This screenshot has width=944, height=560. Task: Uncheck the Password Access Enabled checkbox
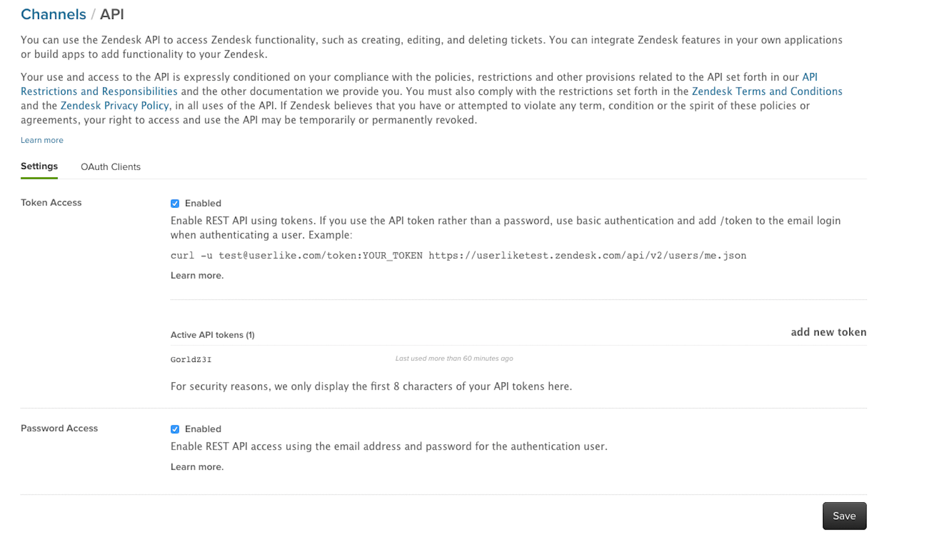[175, 429]
